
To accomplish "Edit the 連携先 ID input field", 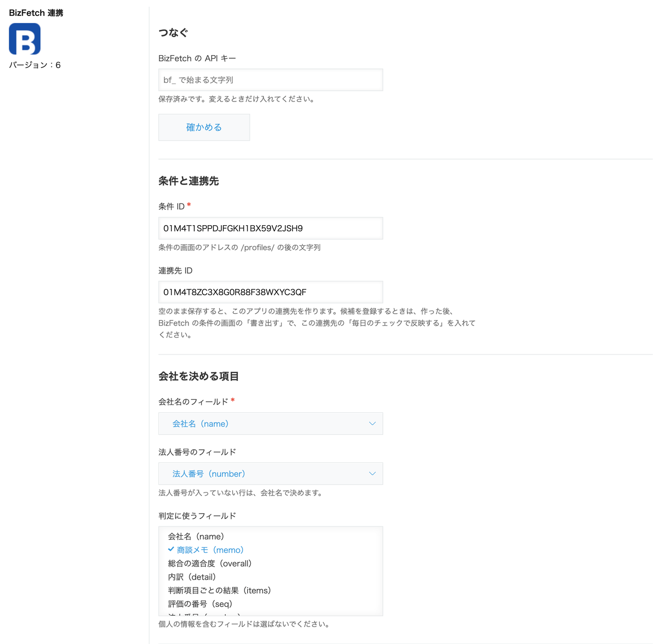I will pos(270,292).
